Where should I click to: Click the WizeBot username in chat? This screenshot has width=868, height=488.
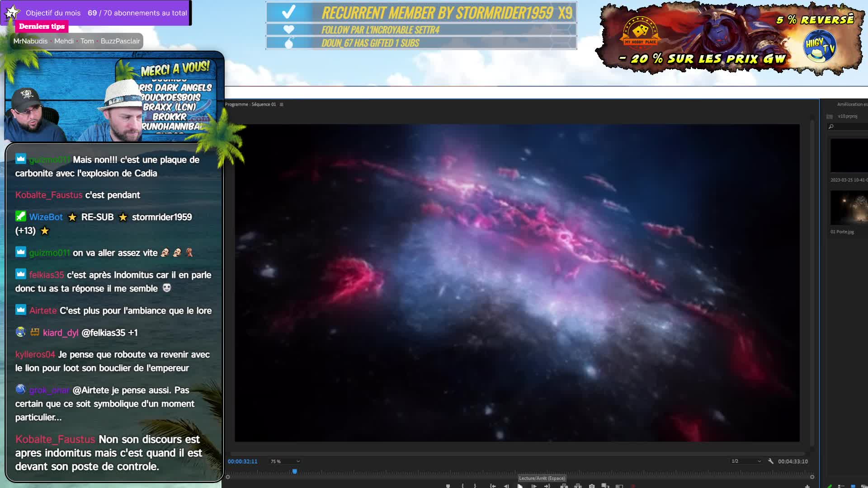(46, 217)
